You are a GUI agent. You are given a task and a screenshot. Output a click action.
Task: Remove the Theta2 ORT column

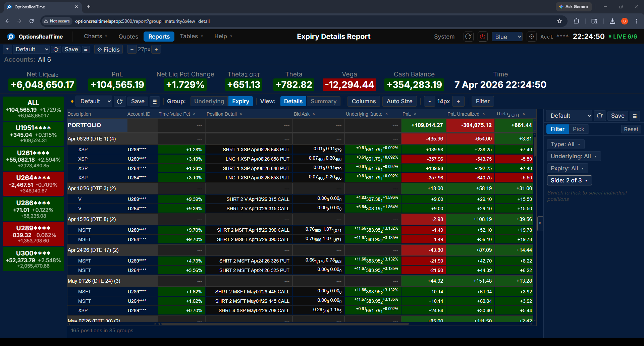[x=524, y=114]
